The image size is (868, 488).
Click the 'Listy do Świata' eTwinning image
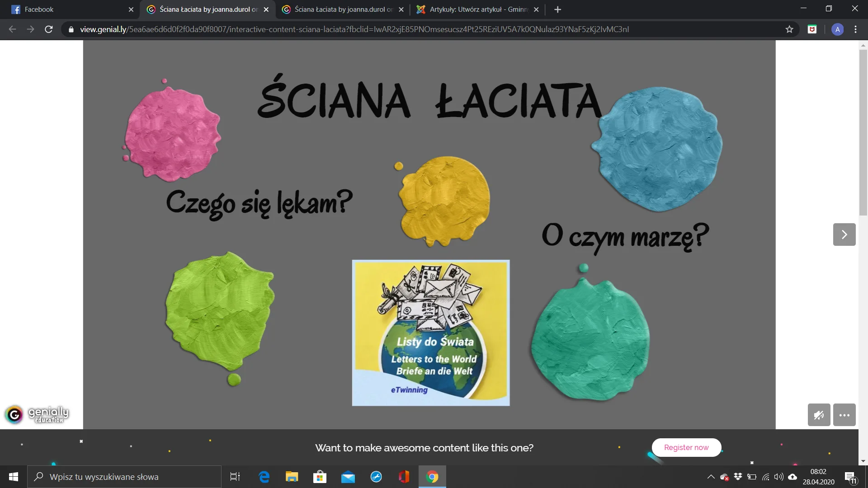coord(430,332)
